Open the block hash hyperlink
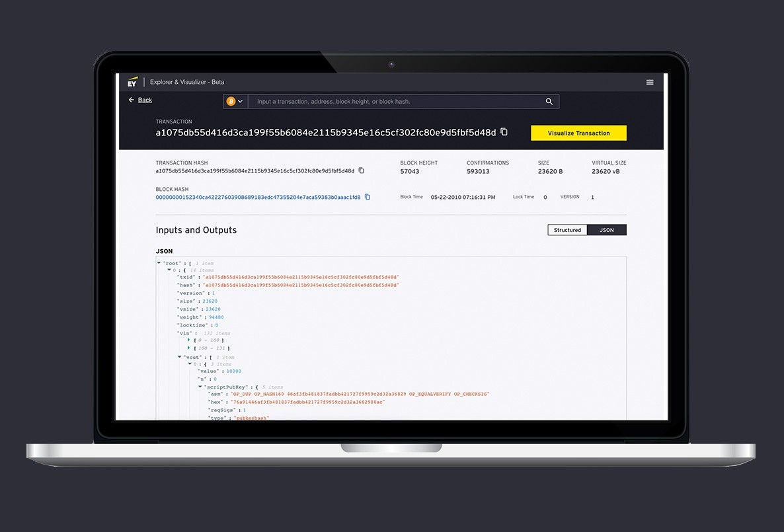Image resolution: width=784 pixels, height=532 pixels. click(x=258, y=197)
